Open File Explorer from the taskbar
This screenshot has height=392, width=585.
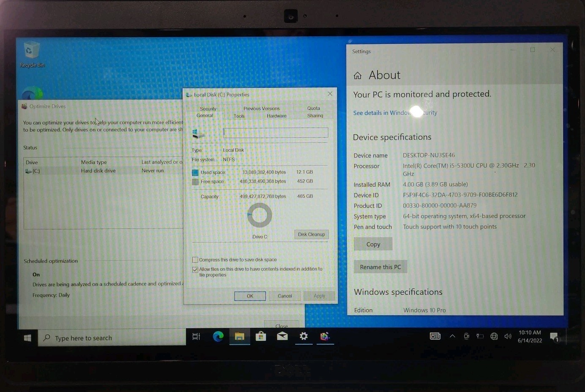click(240, 337)
